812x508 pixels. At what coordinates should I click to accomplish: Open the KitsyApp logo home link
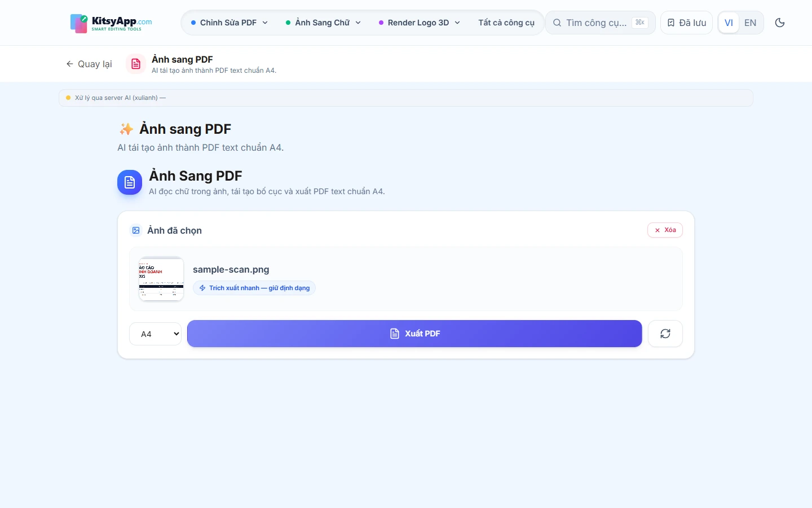click(x=111, y=23)
